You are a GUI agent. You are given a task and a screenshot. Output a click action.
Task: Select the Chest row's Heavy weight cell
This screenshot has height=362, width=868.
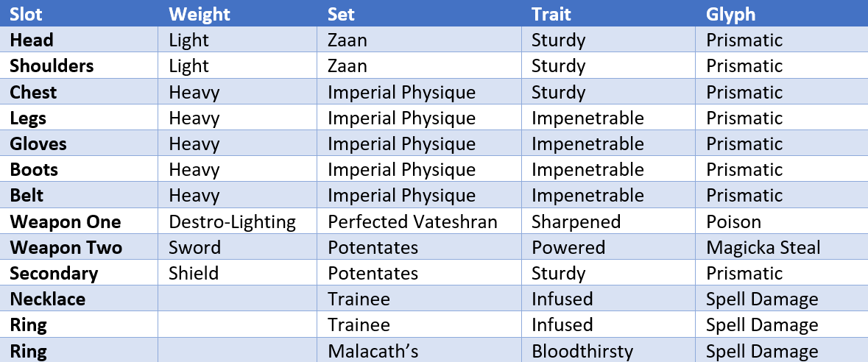[x=238, y=91]
